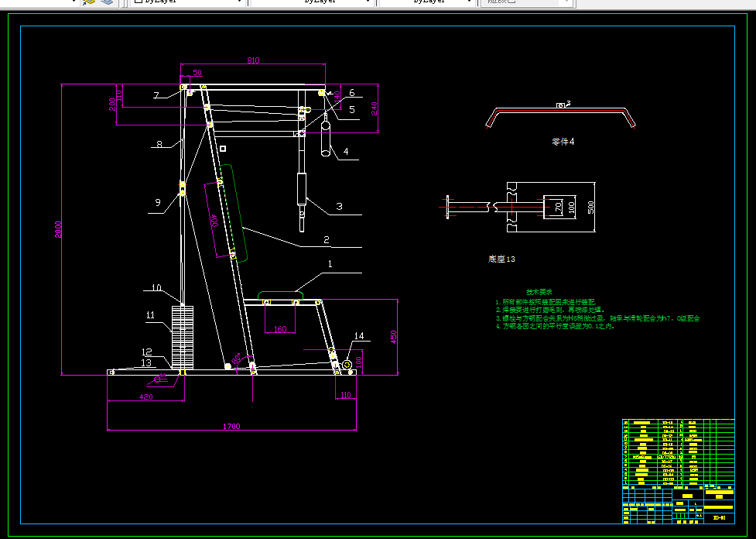Select technical requirement line 1 text
756x539 pixels.
[546, 301]
